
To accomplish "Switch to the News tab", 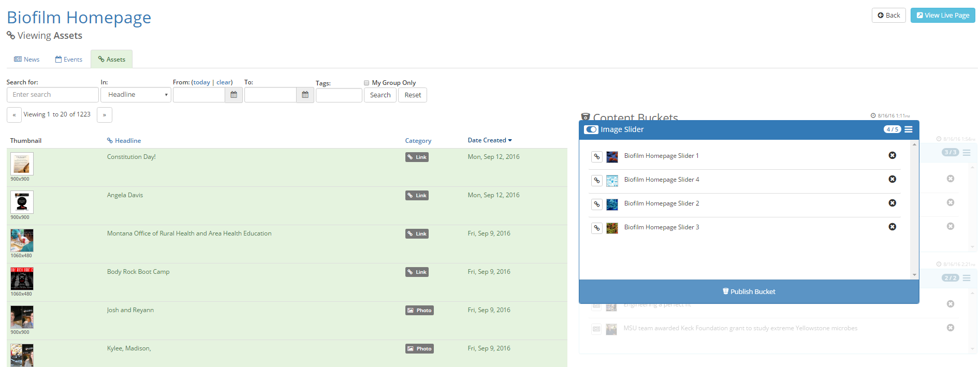I will pos(27,60).
